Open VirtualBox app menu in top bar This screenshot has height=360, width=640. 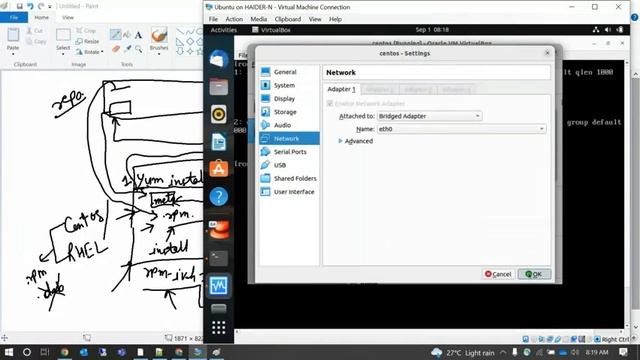tap(271, 30)
